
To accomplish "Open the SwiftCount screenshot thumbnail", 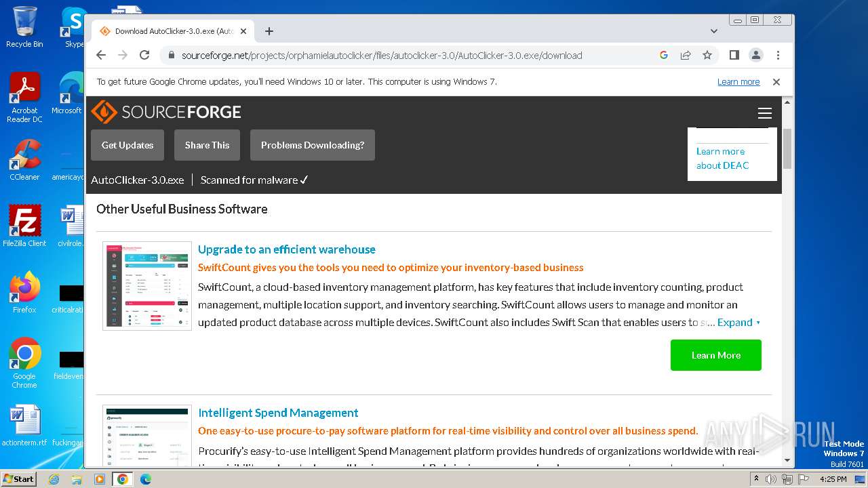I will tap(147, 286).
